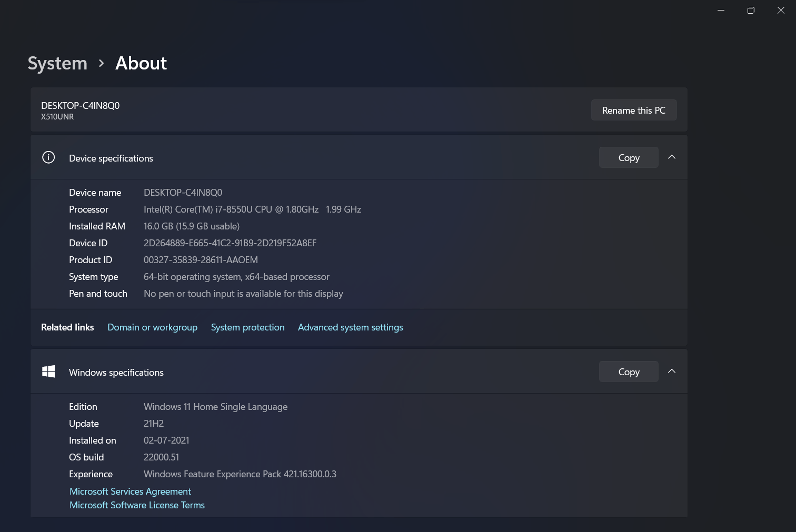Image resolution: width=796 pixels, height=532 pixels.
Task: Minimize the Settings window
Action: coord(721,11)
